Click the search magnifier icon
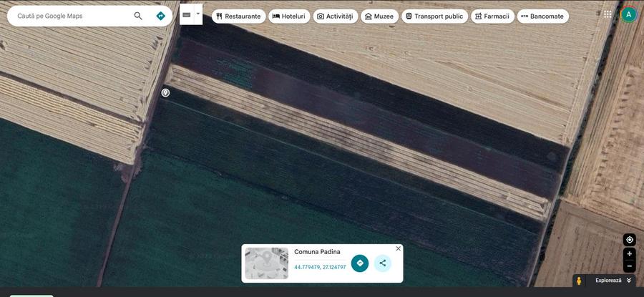The image size is (644, 297). pyautogui.click(x=138, y=16)
